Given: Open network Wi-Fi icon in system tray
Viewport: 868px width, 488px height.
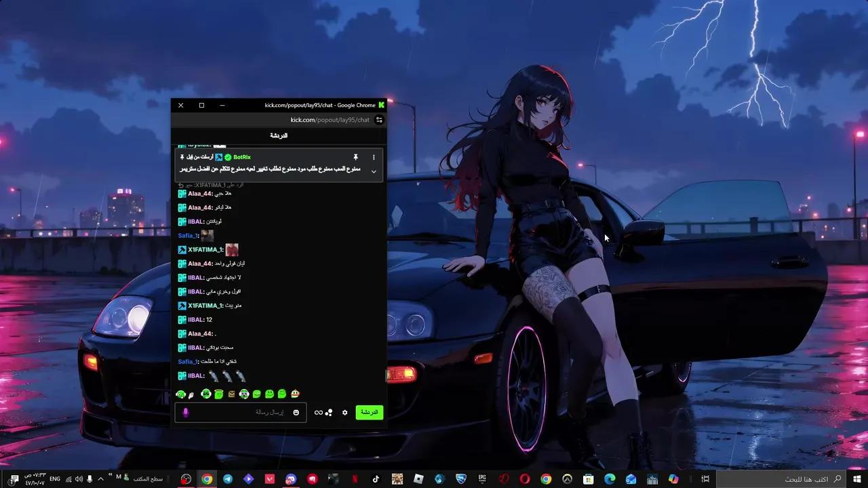Looking at the screenshot, I should click(68, 479).
